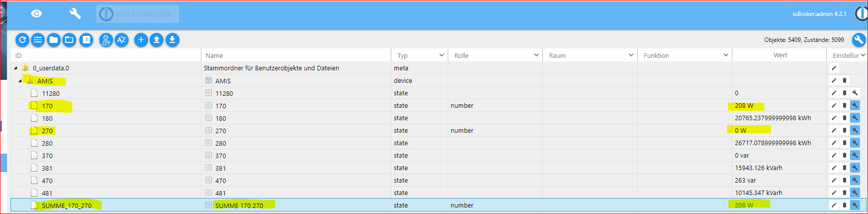This screenshot has width=868, height=214.
Task: Click the download arrow toolbar button
Action: [172, 40]
